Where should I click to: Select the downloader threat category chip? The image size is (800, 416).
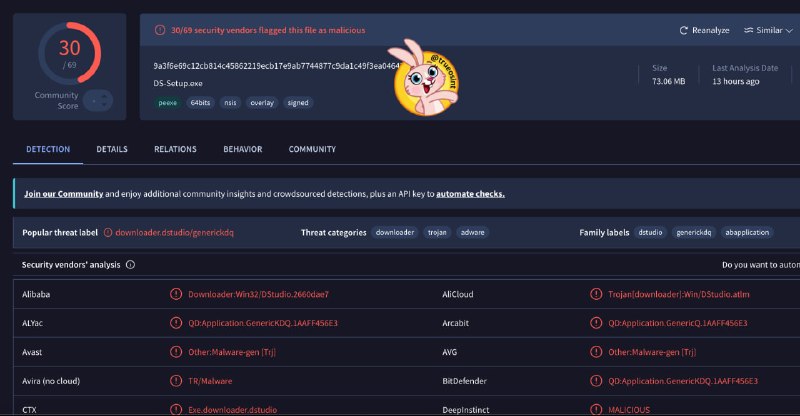point(395,232)
